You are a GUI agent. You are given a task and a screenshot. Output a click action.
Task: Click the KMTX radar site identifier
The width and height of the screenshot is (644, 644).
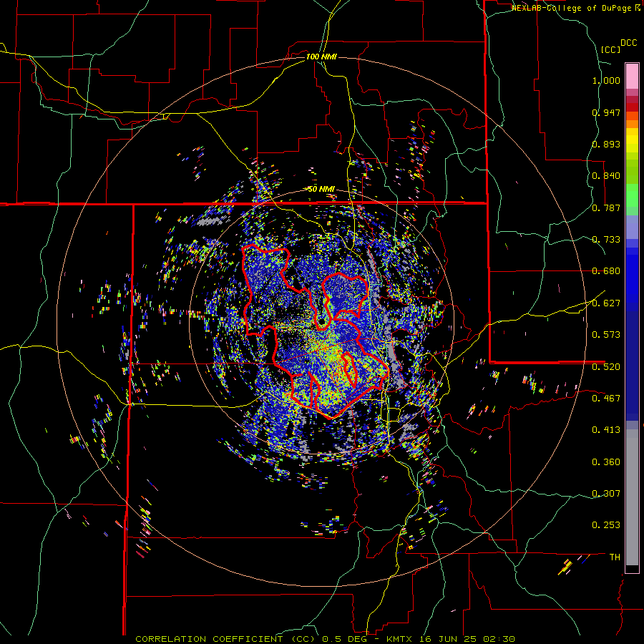[400, 639]
